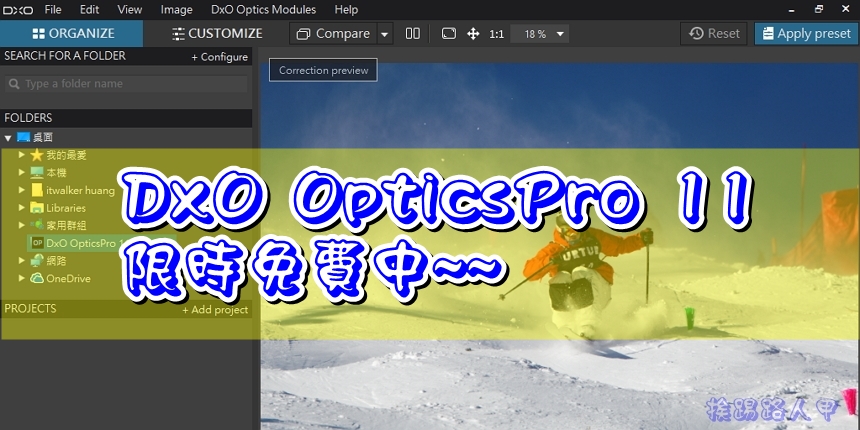Expand the 我的最愛 folder

(21, 155)
